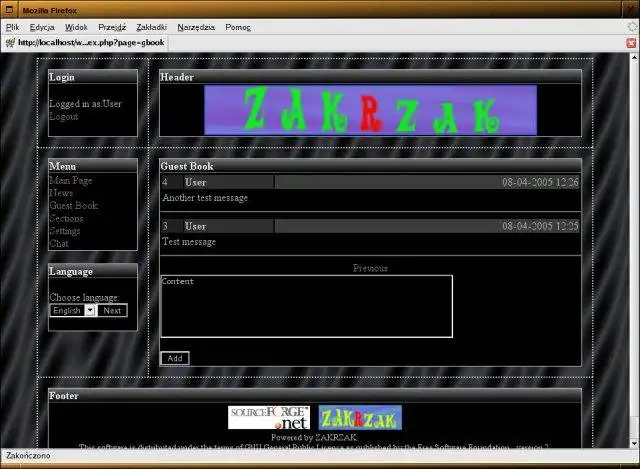Open the Edycja menu
The image size is (640, 469).
coord(42,27)
